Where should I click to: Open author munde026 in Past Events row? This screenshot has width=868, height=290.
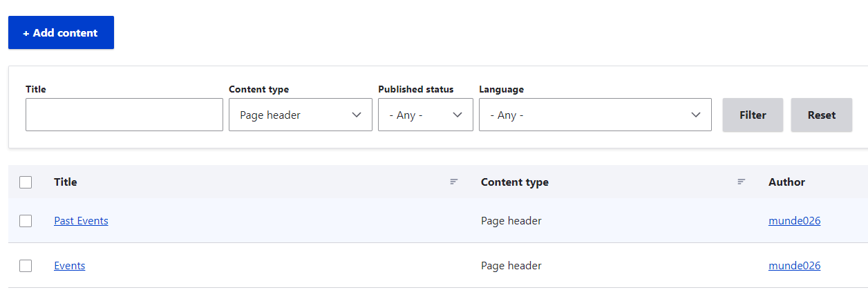click(x=794, y=221)
